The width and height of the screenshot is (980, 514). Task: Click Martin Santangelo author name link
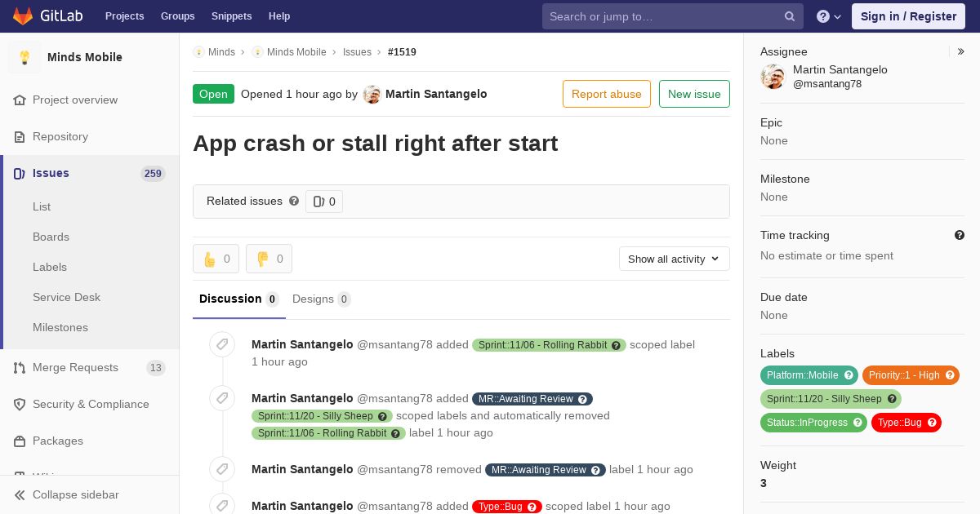tap(436, 94)
